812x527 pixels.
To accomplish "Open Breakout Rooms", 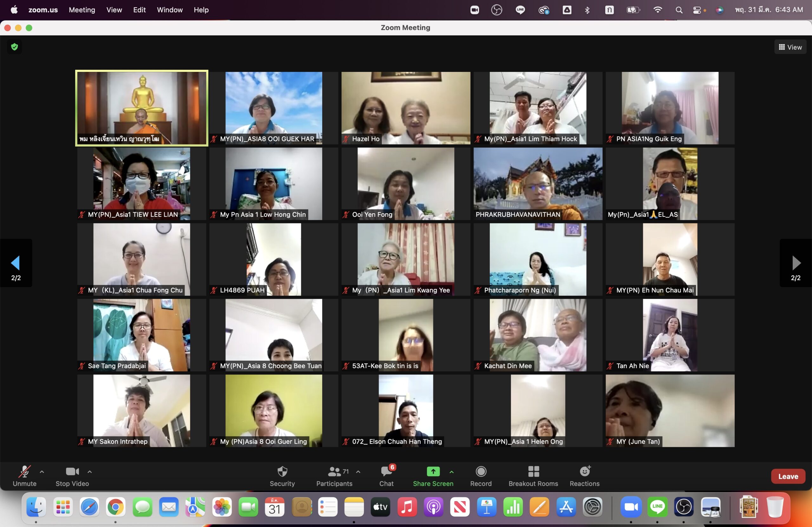I will pyautogui.click(x=533, y=472).
